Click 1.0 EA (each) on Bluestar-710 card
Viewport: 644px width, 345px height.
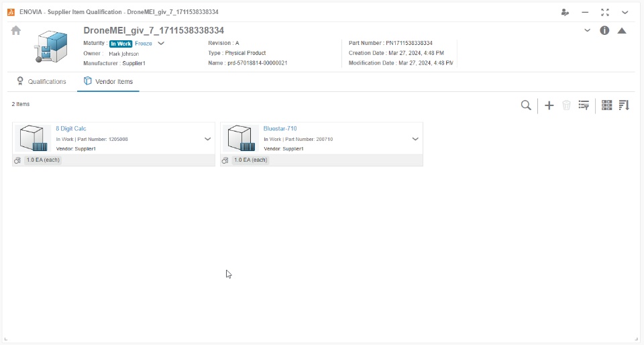tap(250, 160)
